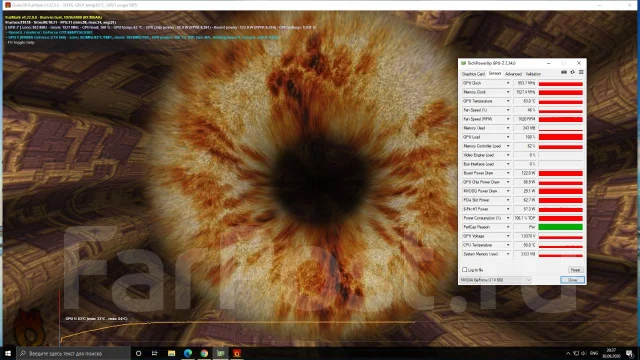Viewport: 640px width, 360px height.
Task: Open the PCIe Slot Power dropdown
Action: tap(508, 200)
